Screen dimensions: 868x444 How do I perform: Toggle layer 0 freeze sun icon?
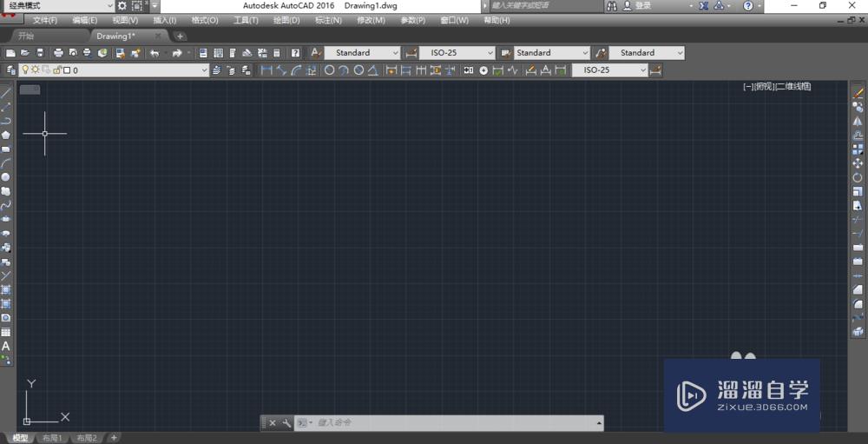point(35,70)
